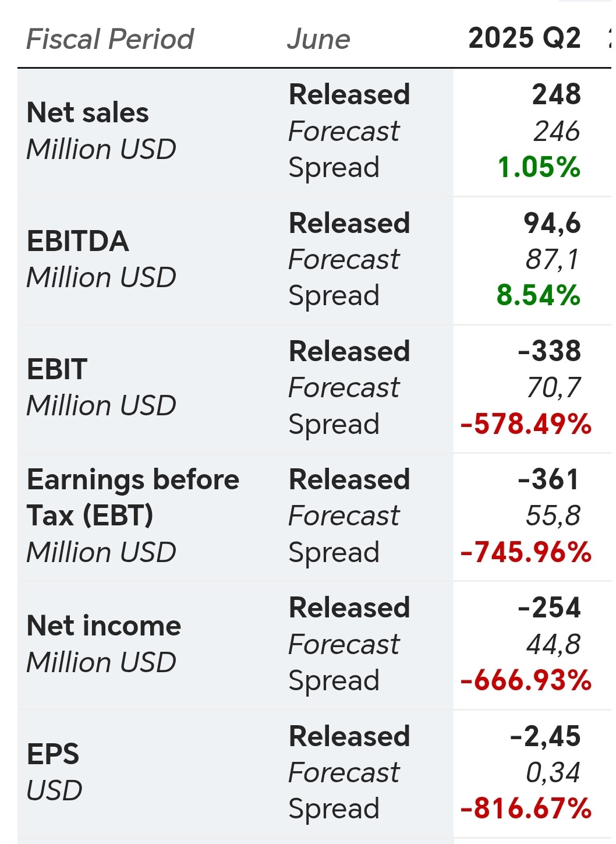Click the June header label

point(318,40)
